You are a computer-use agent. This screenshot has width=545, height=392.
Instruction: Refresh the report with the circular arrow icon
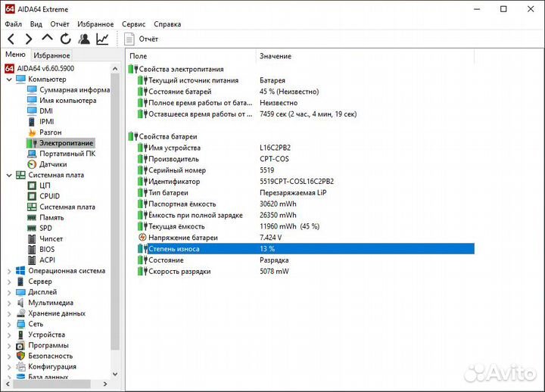[x=65, y=39]
